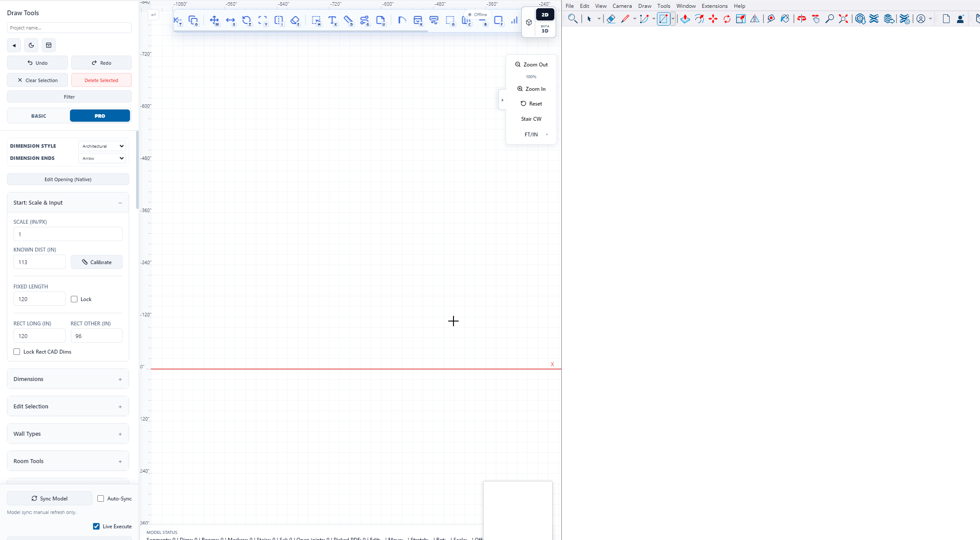Select SketchUp Move tool with red arrows

[x=713, y=19]
